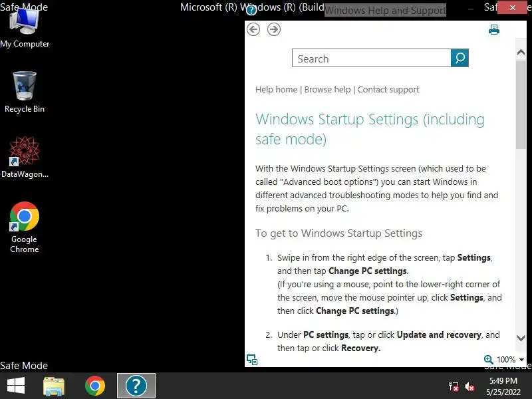This screenshot has width=532, height=399.
Task: Click the Help and Support taskbar button
Action: [136, 386]
